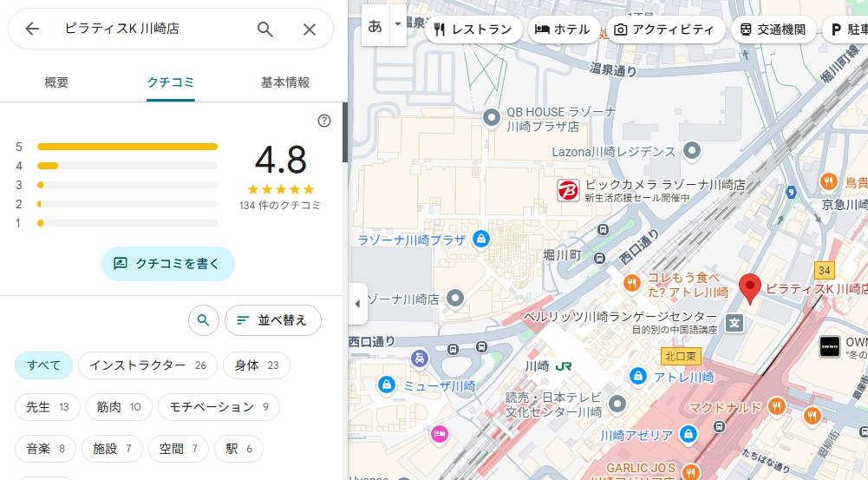Toggle the インストラクター review filter chip
The height and width of the screenshot is (480, 868).
click(147, 365)
